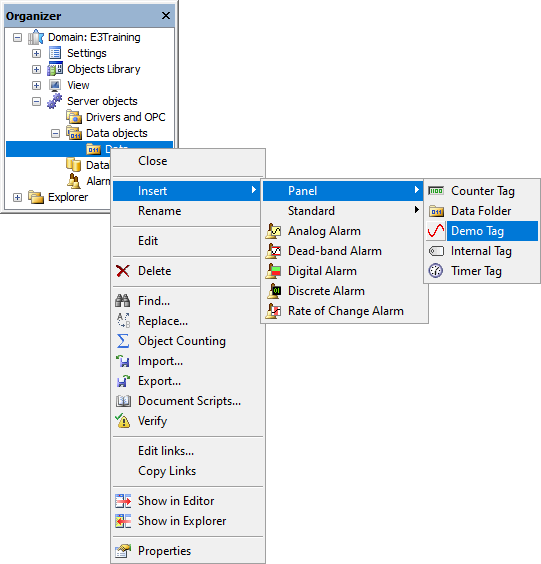Click Rate of Change Alarm entry

(x=345, y=311)
